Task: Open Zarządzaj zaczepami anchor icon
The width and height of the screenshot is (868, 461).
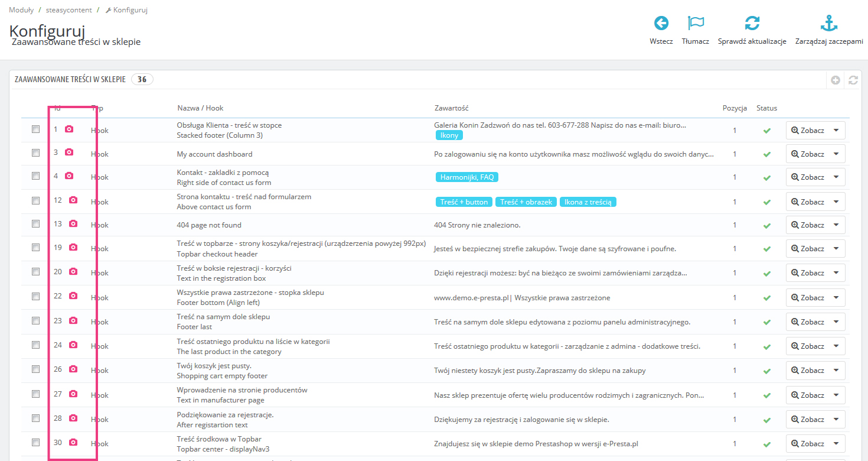Action: point(829,24)
